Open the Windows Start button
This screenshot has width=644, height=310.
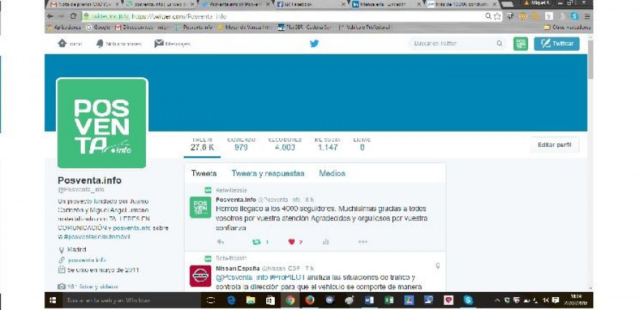point(52,300)
